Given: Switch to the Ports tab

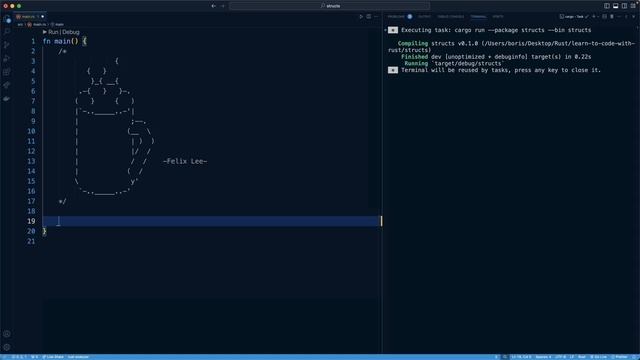Looking at the screenshot, I should (x=498, y=17).
